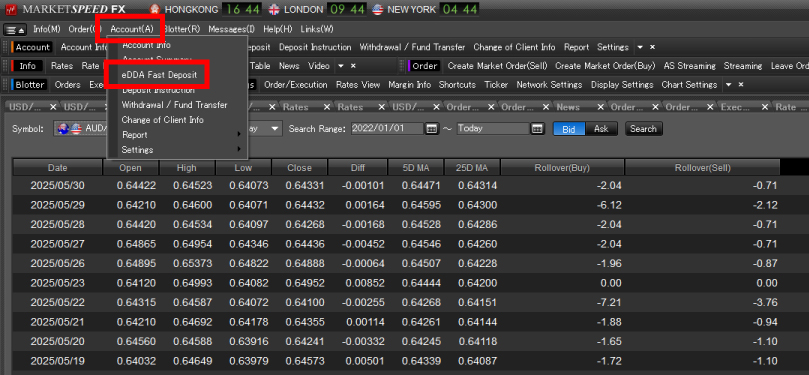Open Network Settings from Blotter toolbar
The height and width of the screenshot is (375, 809).
click(549, 85)
